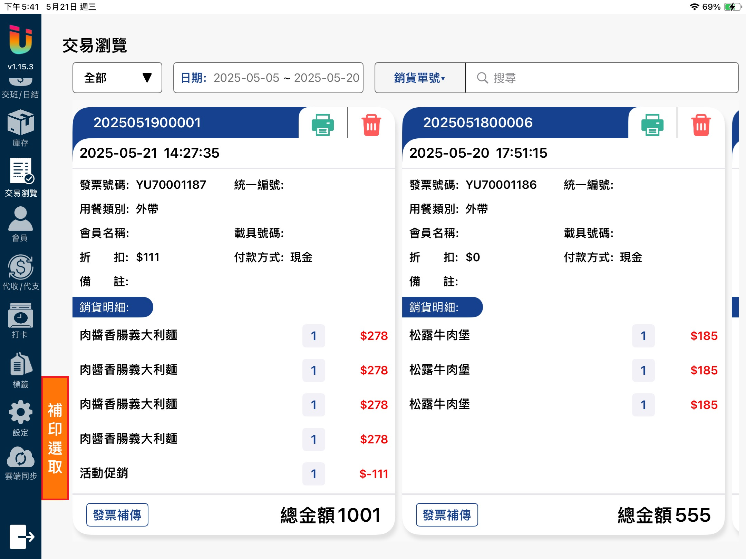The height and width of the screenshot is (560, 746).
Task: Tap the logout arrow icon
Action: (21, 537)
